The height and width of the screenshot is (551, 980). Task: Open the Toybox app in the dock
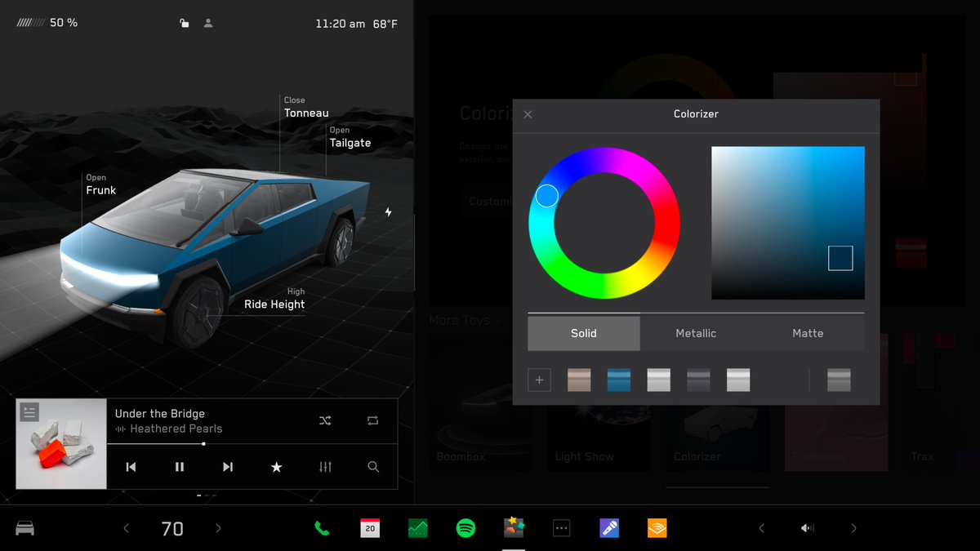point(514,527)
